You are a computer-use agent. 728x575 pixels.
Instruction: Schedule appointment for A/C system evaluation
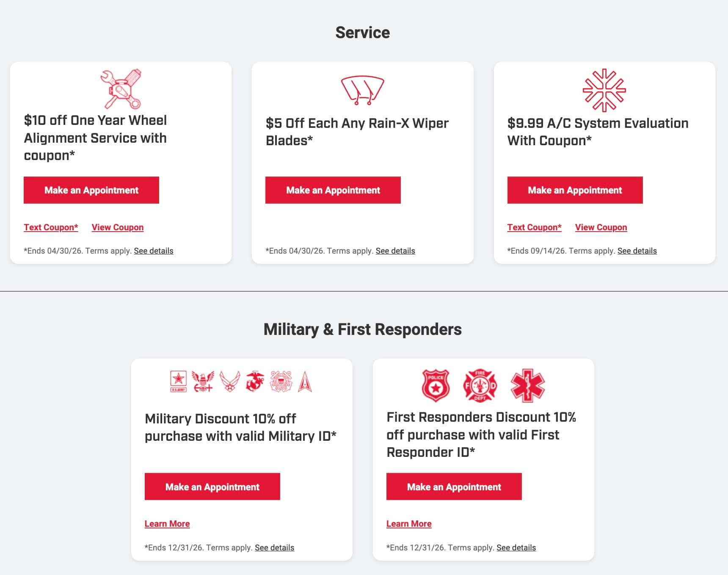coord(575,190)
